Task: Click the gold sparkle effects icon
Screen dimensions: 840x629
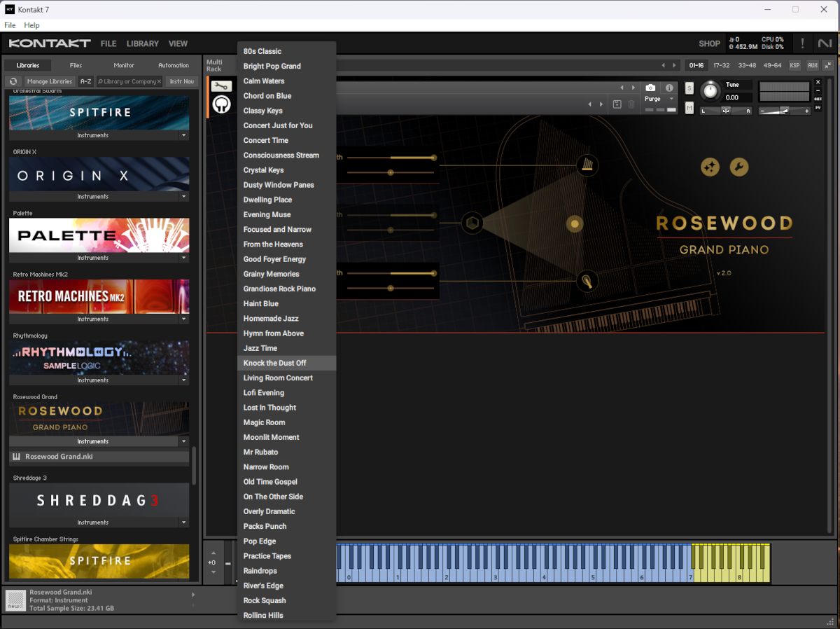Action: tap(710, 167)
